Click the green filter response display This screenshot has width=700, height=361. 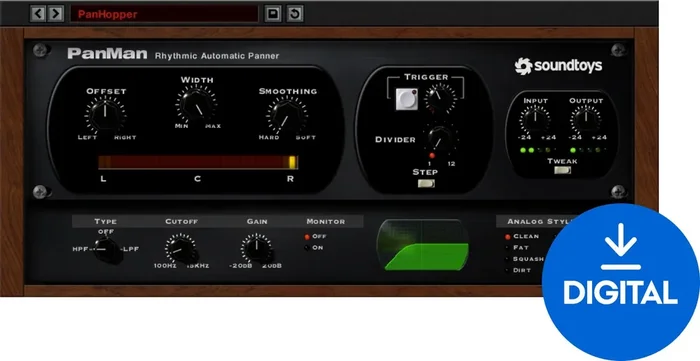pos(422,245)
